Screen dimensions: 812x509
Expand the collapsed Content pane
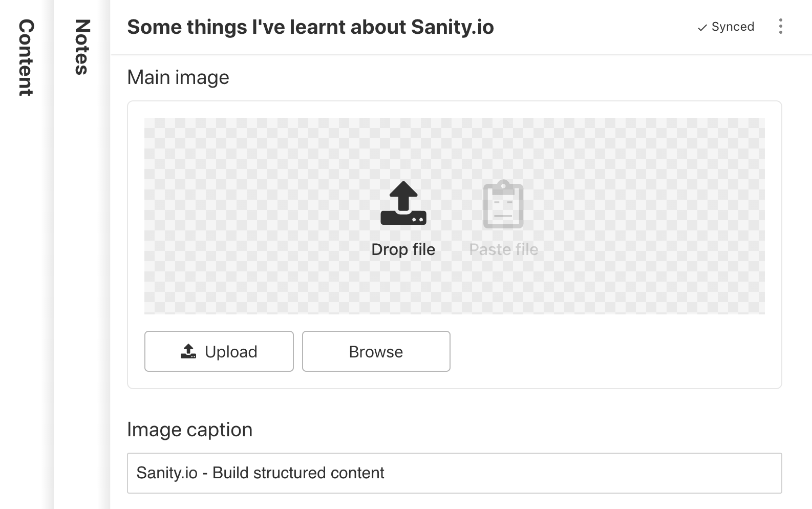26,57
